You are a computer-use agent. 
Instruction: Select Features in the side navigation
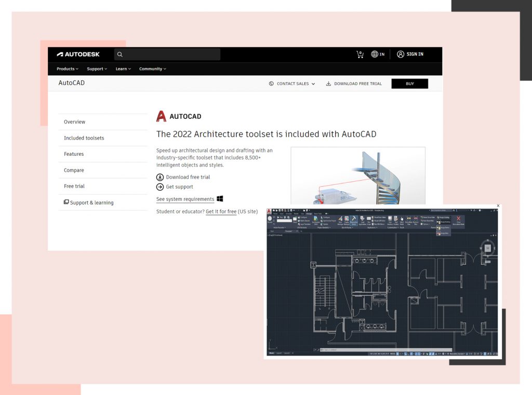point(103,154)
